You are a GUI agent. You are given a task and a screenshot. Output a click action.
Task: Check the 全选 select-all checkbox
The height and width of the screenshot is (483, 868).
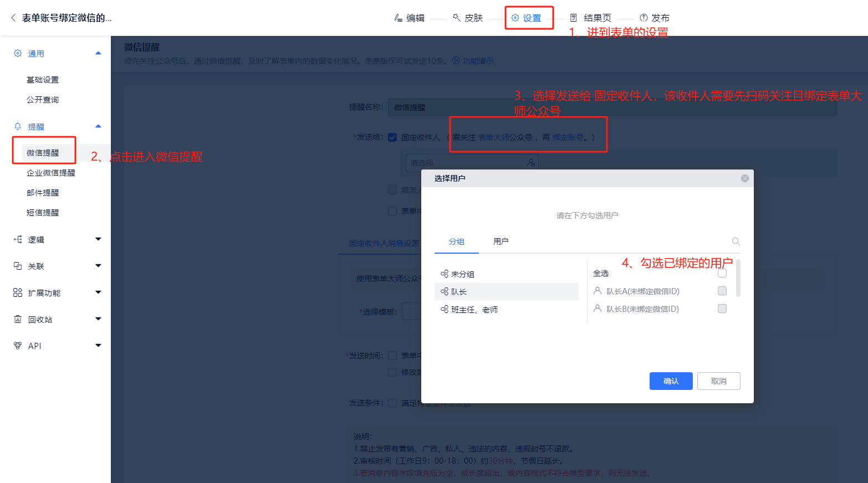pyautogui.click(x=722, y=273)
